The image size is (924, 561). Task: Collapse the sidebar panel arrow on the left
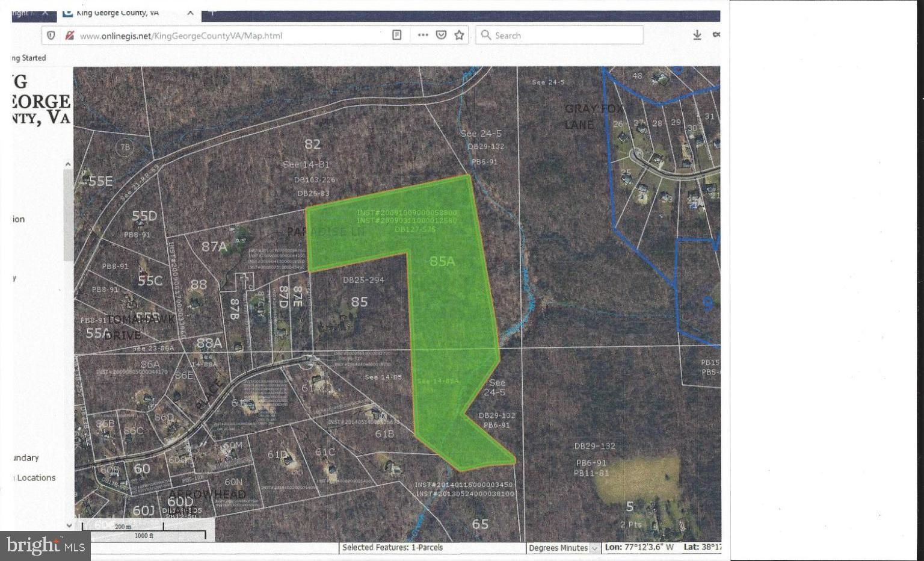pos(68,163)
